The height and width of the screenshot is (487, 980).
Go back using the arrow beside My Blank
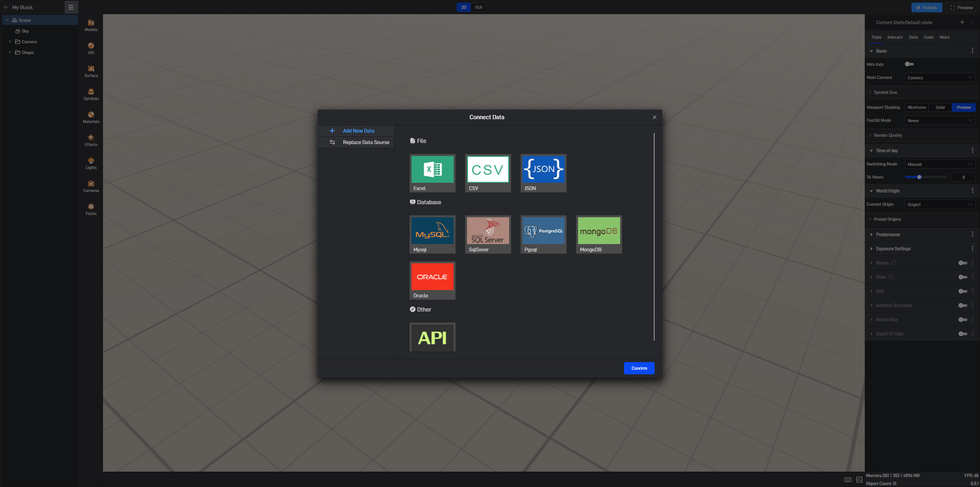point(6,7)
